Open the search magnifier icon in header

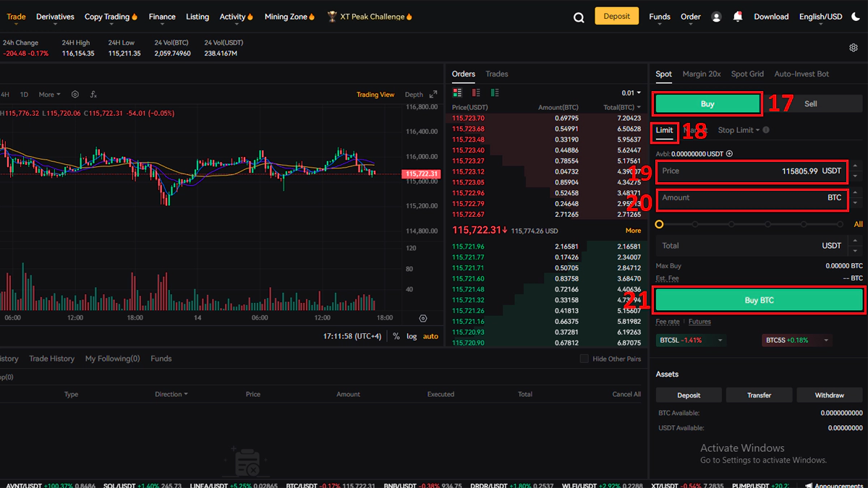(x=579, y=17)
